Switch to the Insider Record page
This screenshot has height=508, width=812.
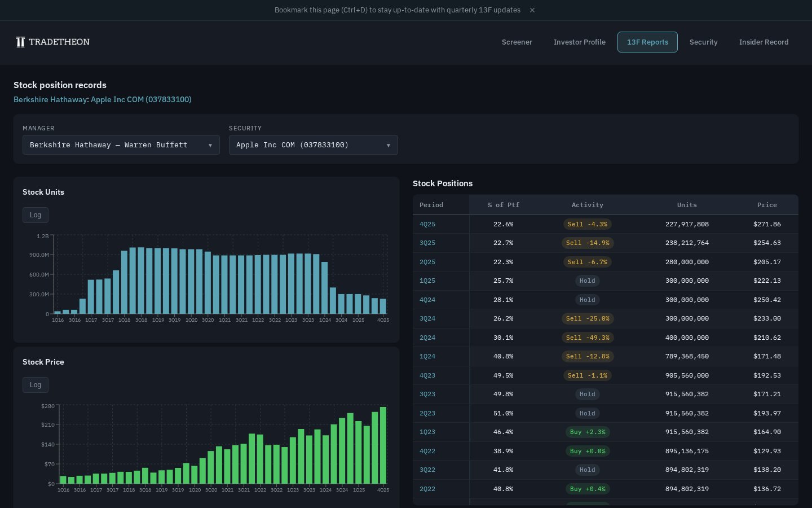pyautogui.click(x=764, y=42)
